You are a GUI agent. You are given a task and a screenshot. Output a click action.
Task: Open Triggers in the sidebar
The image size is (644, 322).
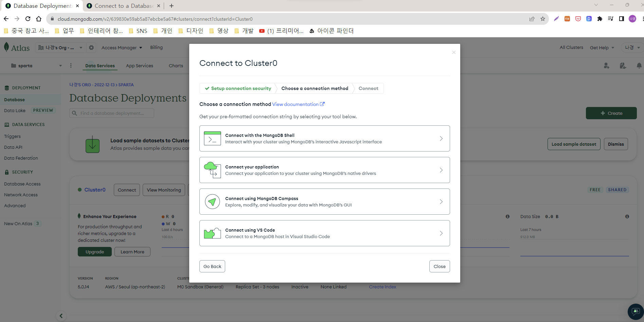point(12,136)
